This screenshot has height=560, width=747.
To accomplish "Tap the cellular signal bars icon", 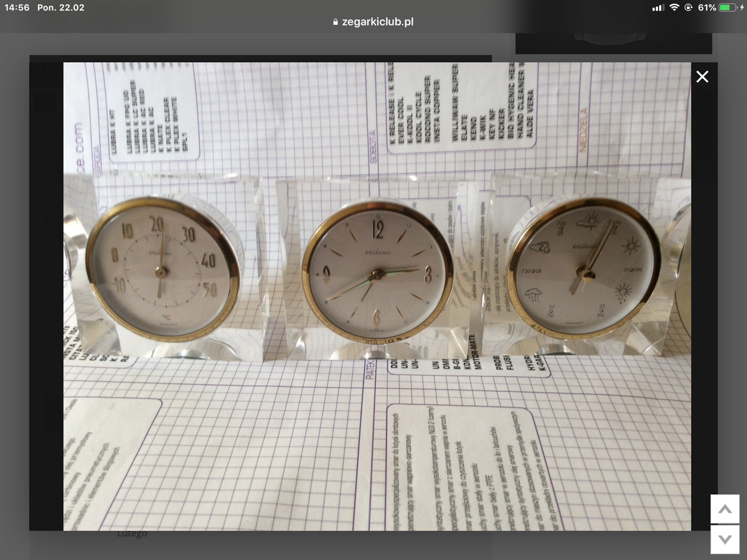I will tap(657, 7).
